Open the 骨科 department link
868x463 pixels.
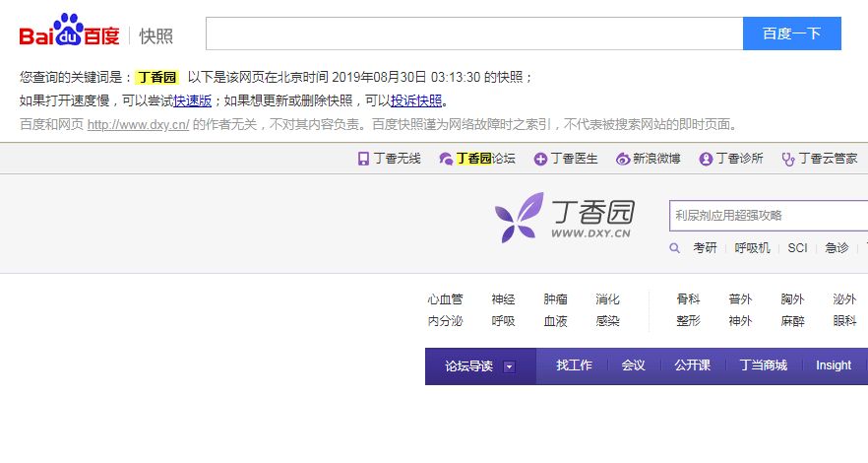(688, 299)
